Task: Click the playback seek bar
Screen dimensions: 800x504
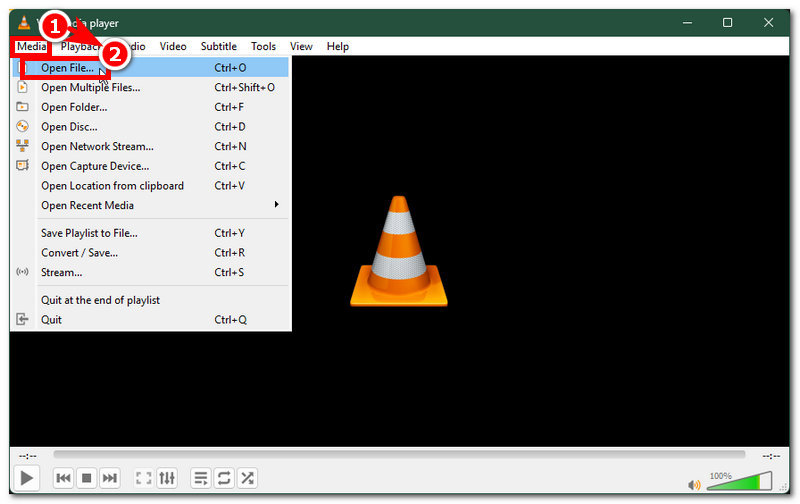Action: tap(400, 455)
